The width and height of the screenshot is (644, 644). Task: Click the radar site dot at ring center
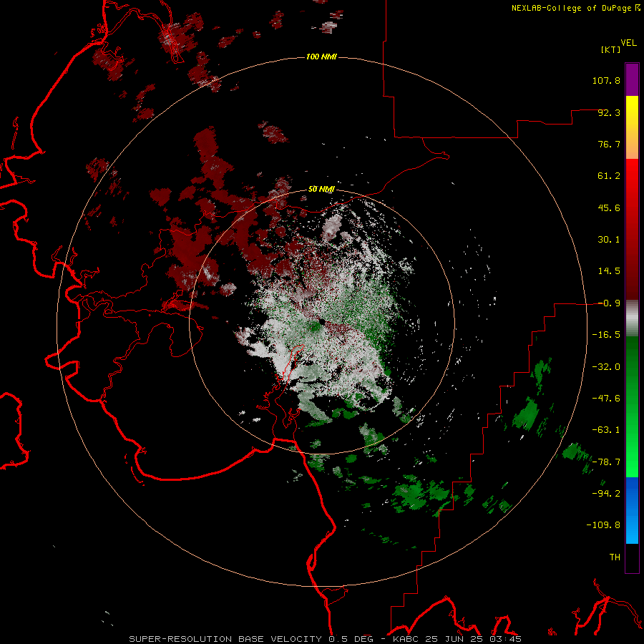[x=322, y=321]
